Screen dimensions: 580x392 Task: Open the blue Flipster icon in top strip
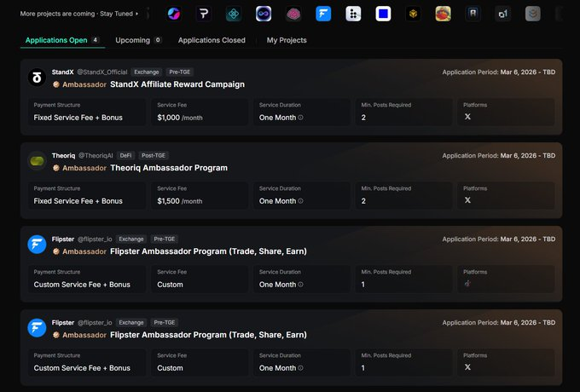[x=323, y=14]
